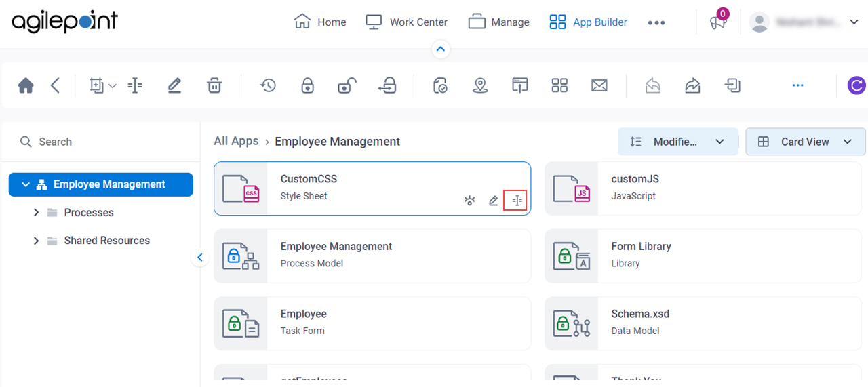The width and height of the screenshot is (868, 387).
Task: Collapse the left panel with blue chevron
Action: (199, 258)
